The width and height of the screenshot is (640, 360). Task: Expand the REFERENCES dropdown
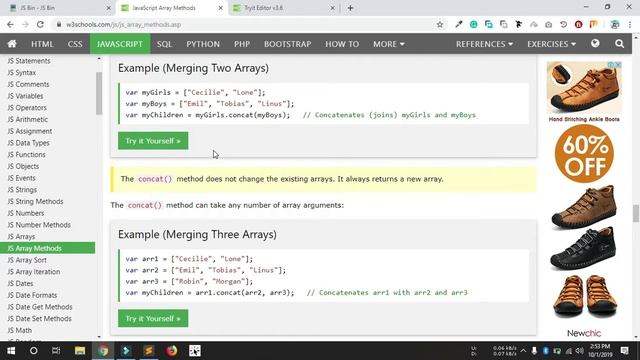pos(484,44)
